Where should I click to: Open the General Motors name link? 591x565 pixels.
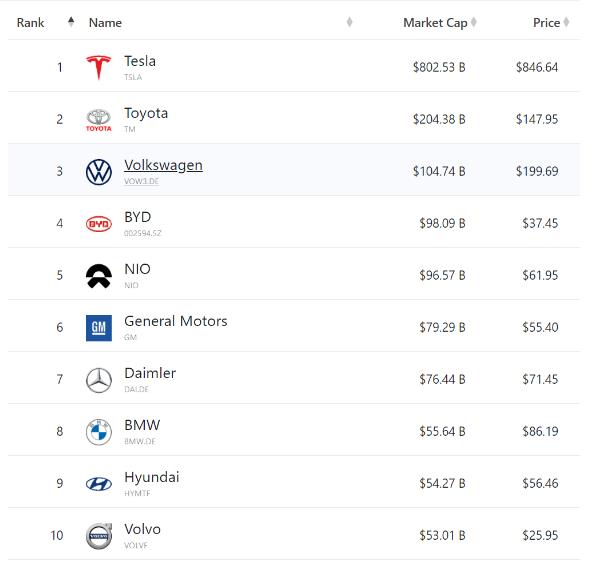pos(176,321)
